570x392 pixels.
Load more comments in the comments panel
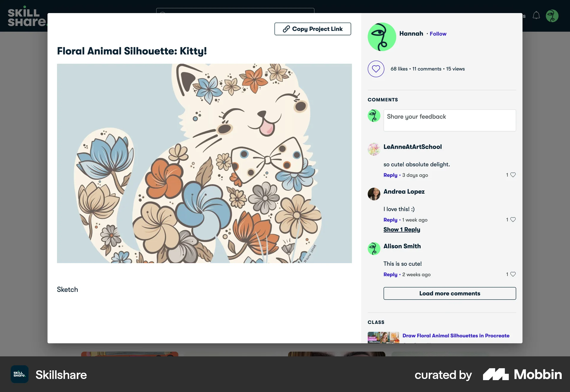[449, 293]
